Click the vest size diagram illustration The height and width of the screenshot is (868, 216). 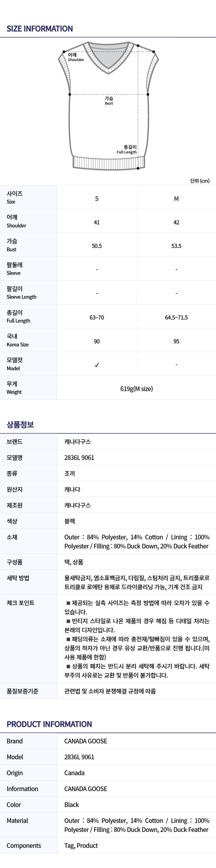109,106
